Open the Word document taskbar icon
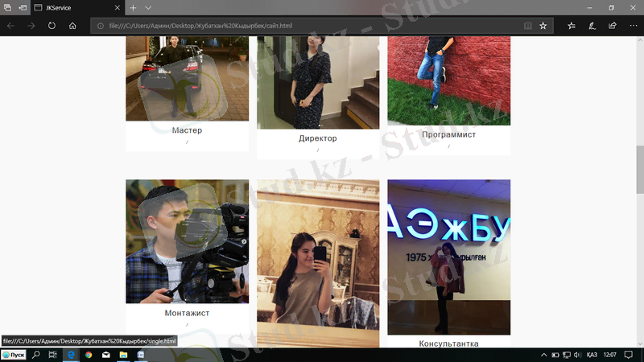 pyautogui.click(x=140, y=355)
